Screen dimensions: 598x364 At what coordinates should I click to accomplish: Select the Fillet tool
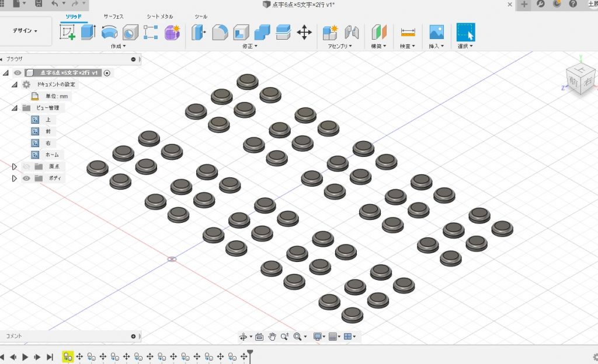pos(220,32)
